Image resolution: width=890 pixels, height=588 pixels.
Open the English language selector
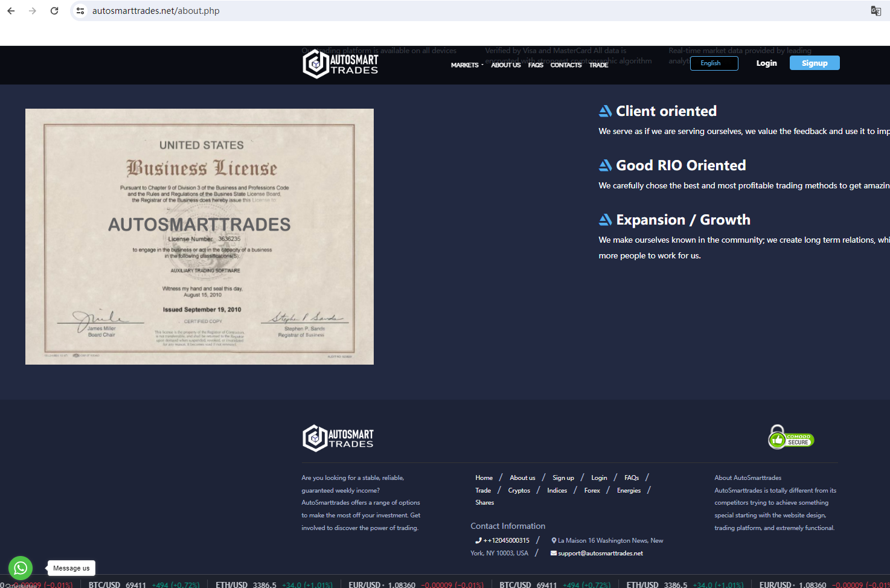coord(714,63)
